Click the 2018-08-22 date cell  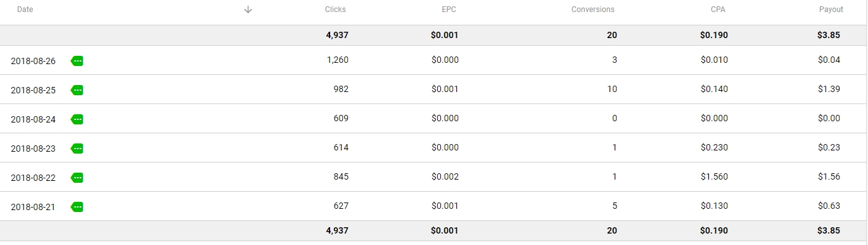click(x=33, y=178)
